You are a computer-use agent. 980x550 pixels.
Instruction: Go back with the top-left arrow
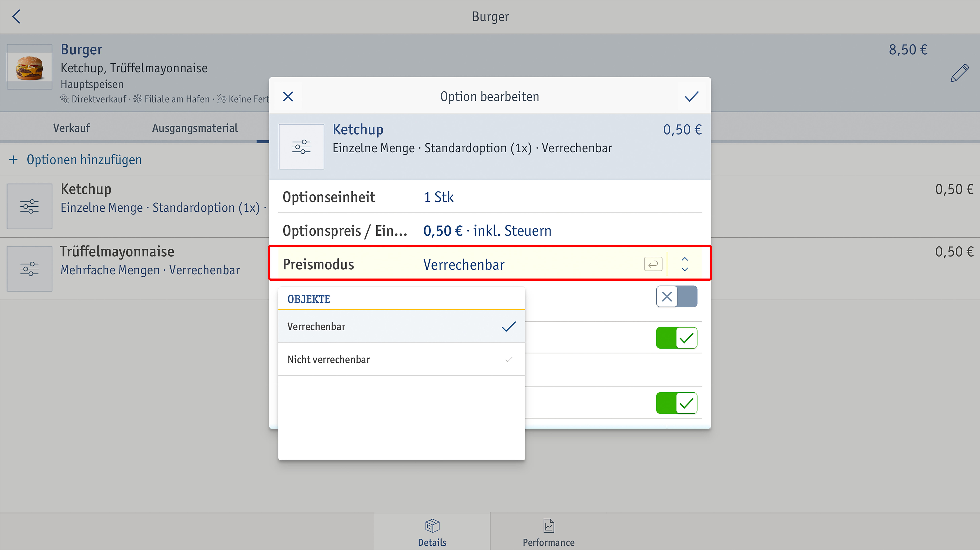click(16, 16)
